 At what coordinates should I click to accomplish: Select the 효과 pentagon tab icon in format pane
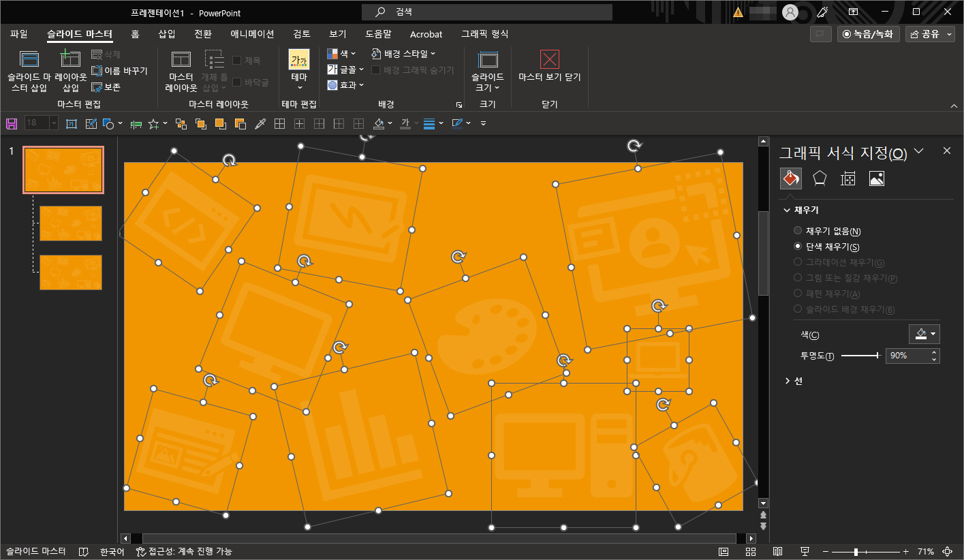pyautogui.click(x=820, y=178)
